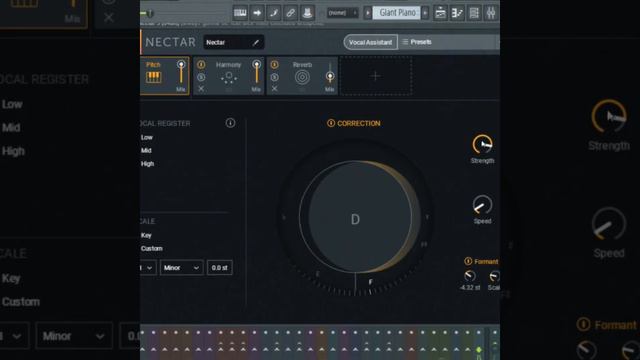Click the pencil edit icon beside Nectar
The width and height of the screenshot is (640, 360).
pos(256,42)
